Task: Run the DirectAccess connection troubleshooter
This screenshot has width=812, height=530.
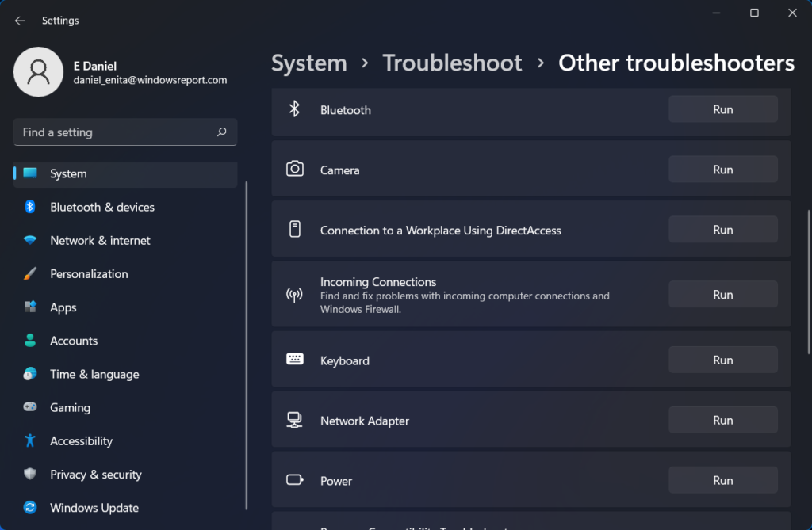Action: pyautogui.click(x=723, y=229)
